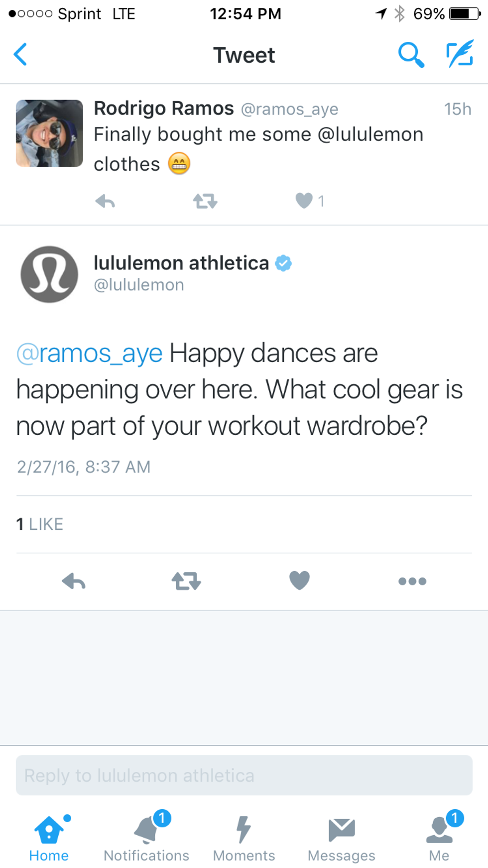
Task: Reply to lululemon's tweet via arrow icon
Action: (74, 581)
